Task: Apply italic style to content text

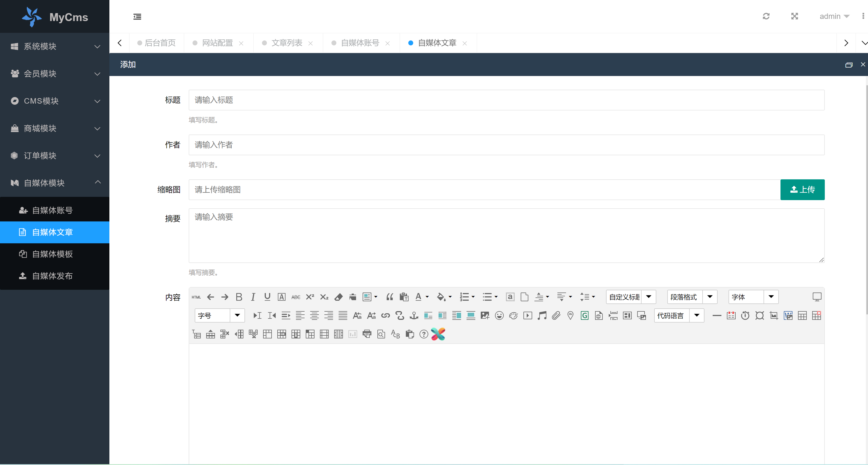Action: click(253, 297)
